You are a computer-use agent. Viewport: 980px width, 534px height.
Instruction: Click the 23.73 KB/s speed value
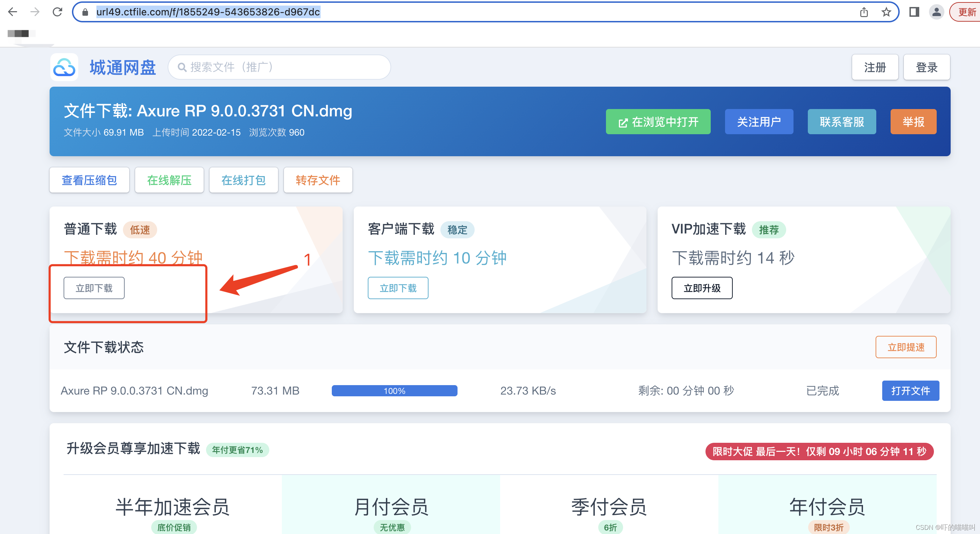[528, 390]
